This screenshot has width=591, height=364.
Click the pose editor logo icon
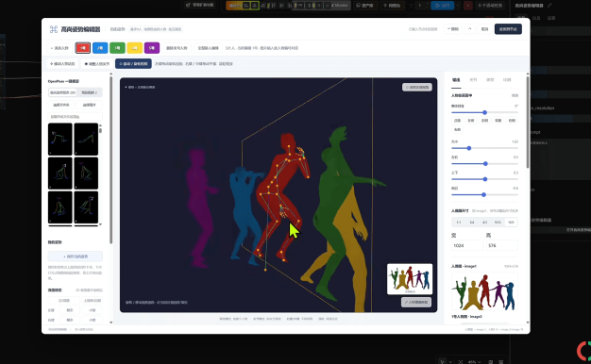pyautogui.click(x=54, y=29)
